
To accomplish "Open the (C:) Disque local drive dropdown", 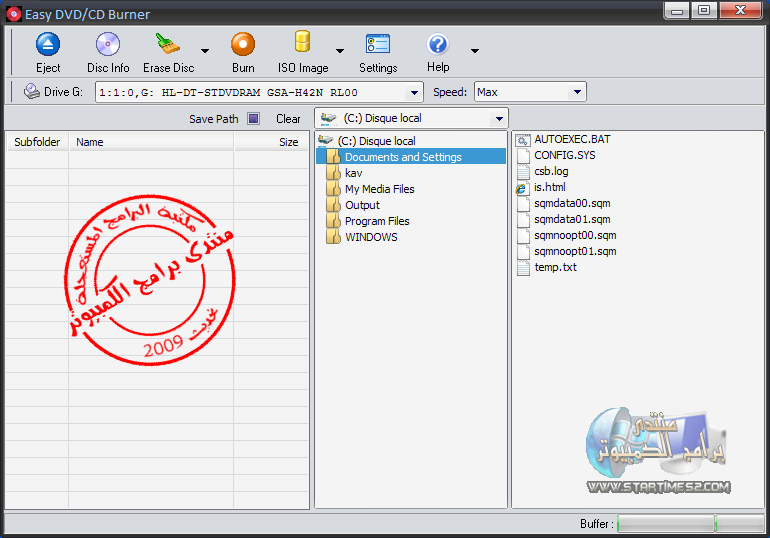I will point(411,118).
